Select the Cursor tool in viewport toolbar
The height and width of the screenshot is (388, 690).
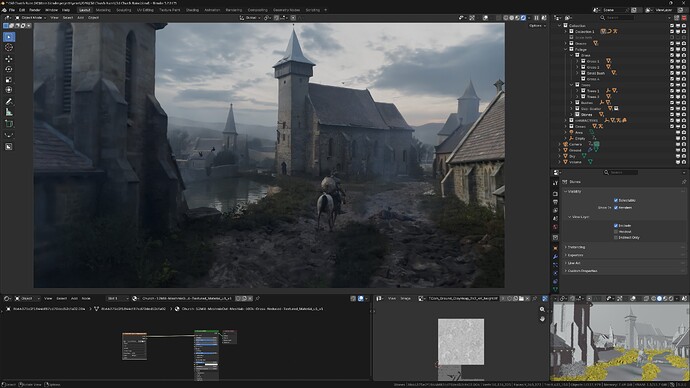tap(9, 48)
